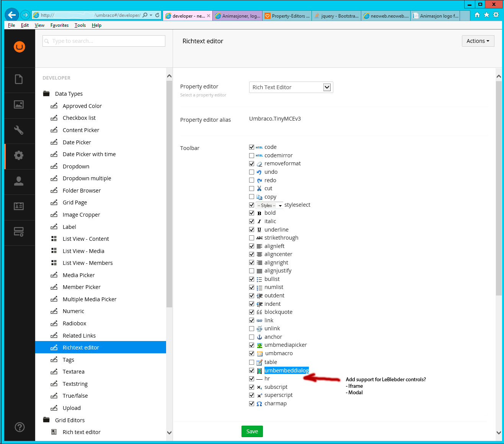Open the File menu
504x444 pixels.
(x=11, y=25)
